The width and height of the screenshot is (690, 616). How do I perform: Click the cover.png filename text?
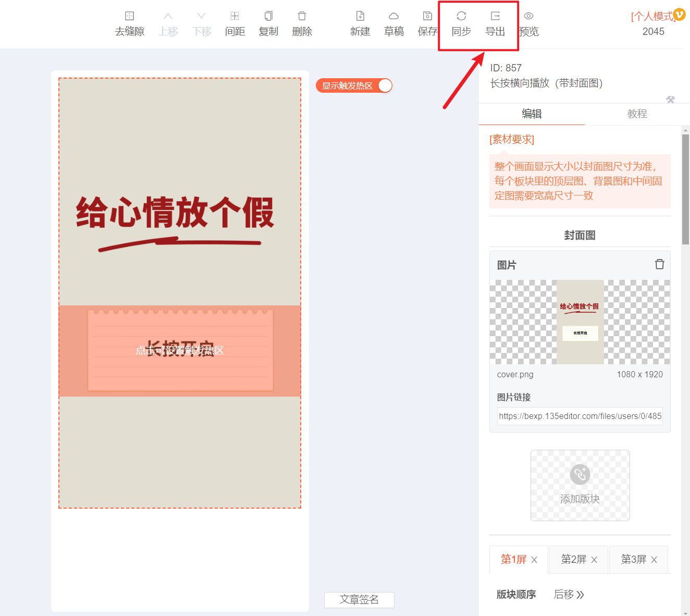pyautogui.click(x=515, y=374)
